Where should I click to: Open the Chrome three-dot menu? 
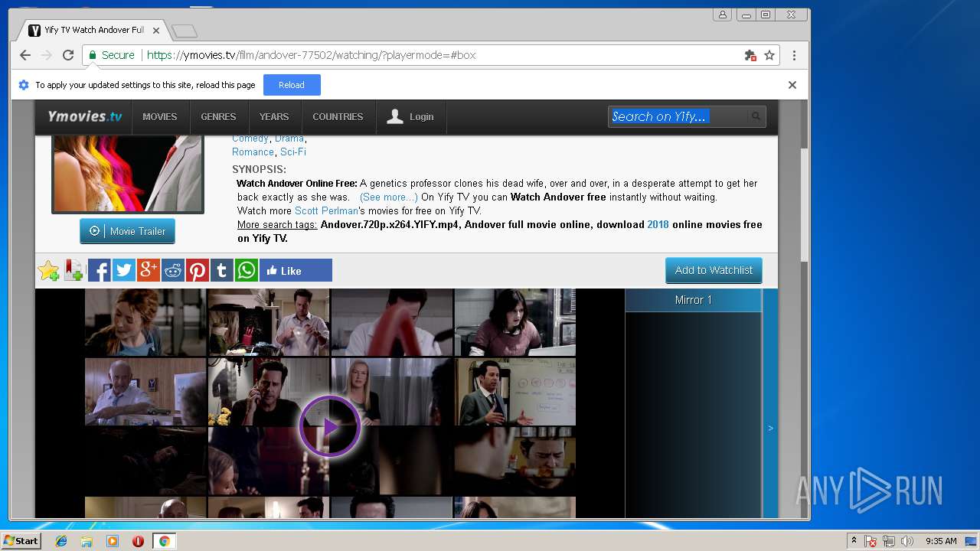[x=794, y=55]
